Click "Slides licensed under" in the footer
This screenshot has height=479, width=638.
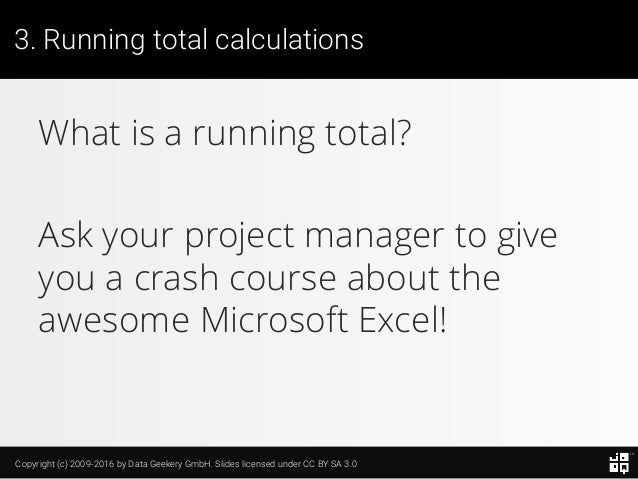(257, 464)
